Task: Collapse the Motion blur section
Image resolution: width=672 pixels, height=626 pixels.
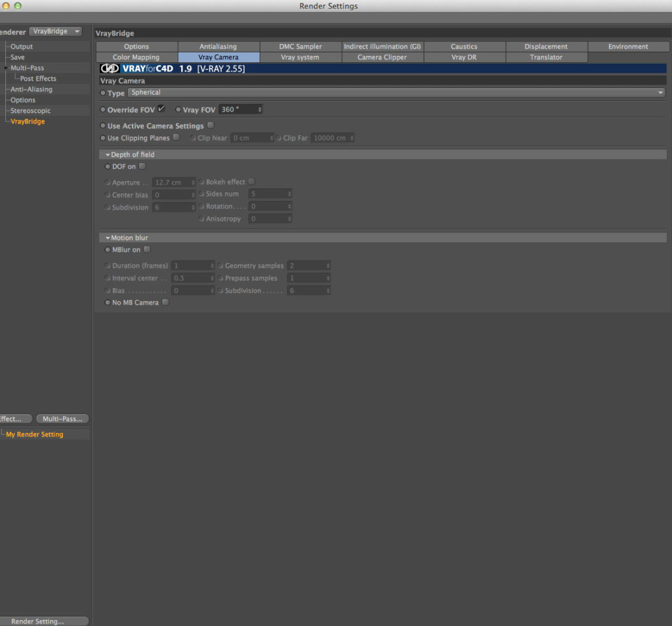Action: (x=108, y=238)
